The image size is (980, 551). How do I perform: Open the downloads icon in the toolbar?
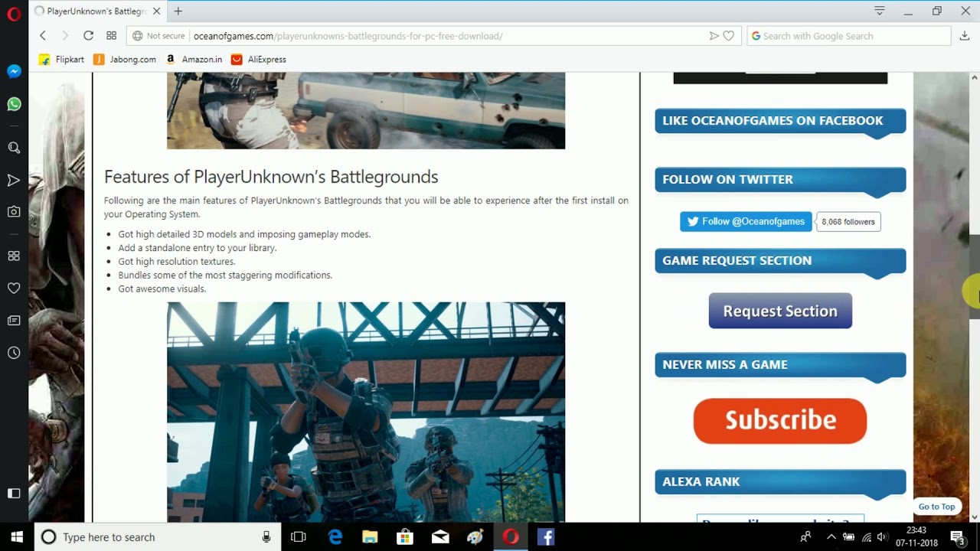point(965,36)
